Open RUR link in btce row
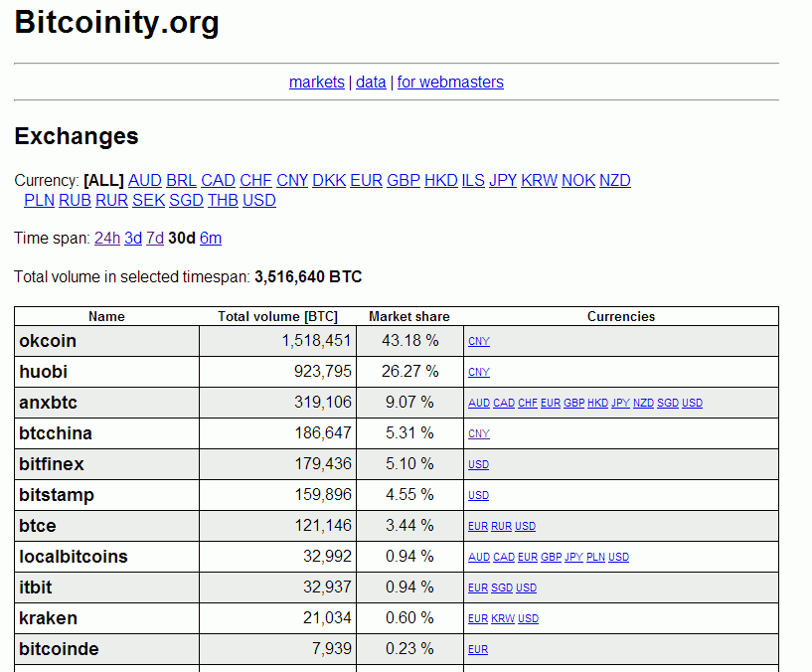This screenshot has width=812, height=672. (x=501, y=527)
